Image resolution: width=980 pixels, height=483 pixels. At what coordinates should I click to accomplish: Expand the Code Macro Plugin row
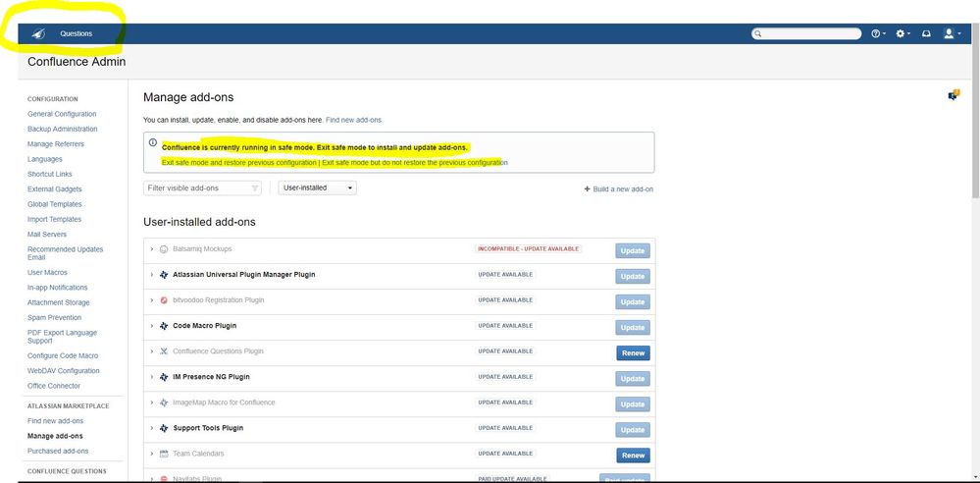coord(151,326)
